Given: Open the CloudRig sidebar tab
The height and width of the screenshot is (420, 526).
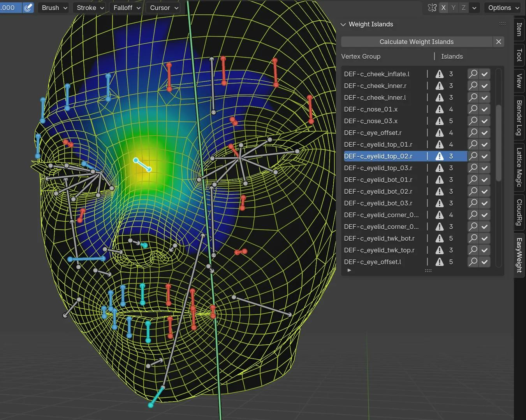Looking at the screenshot, I should [x=519, y=212].
